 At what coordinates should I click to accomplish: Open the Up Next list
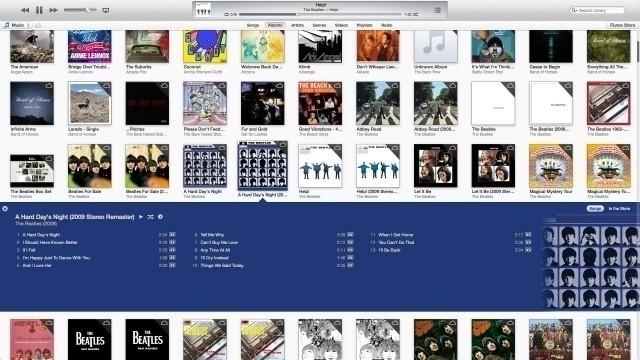click(437, 10)
